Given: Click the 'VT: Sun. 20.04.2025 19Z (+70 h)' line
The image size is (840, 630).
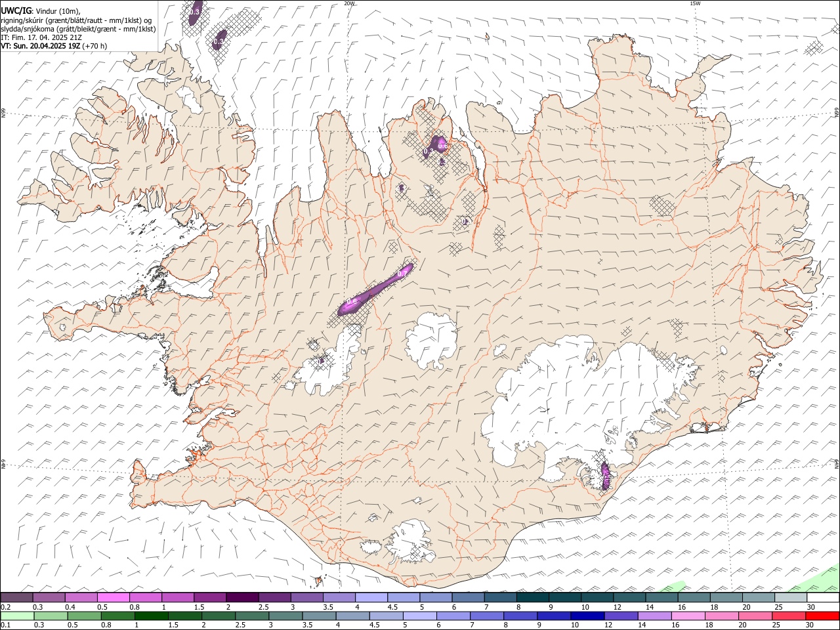Looking at the screenshot, I should [54, 46].
